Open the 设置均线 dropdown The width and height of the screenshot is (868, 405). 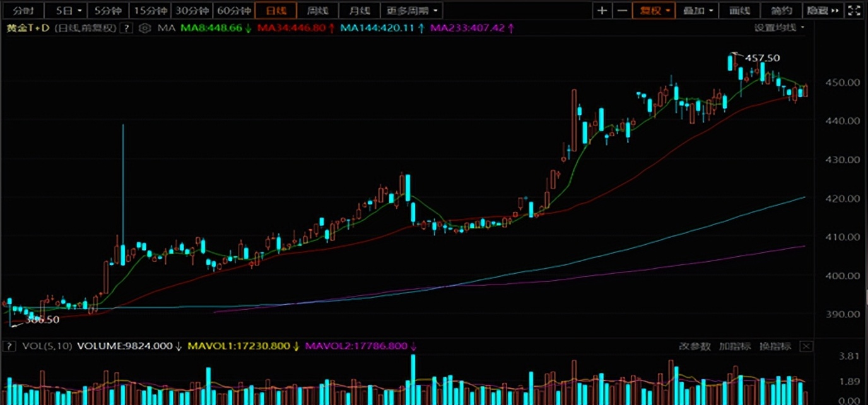pyautogui.click(x=780, y=28)
